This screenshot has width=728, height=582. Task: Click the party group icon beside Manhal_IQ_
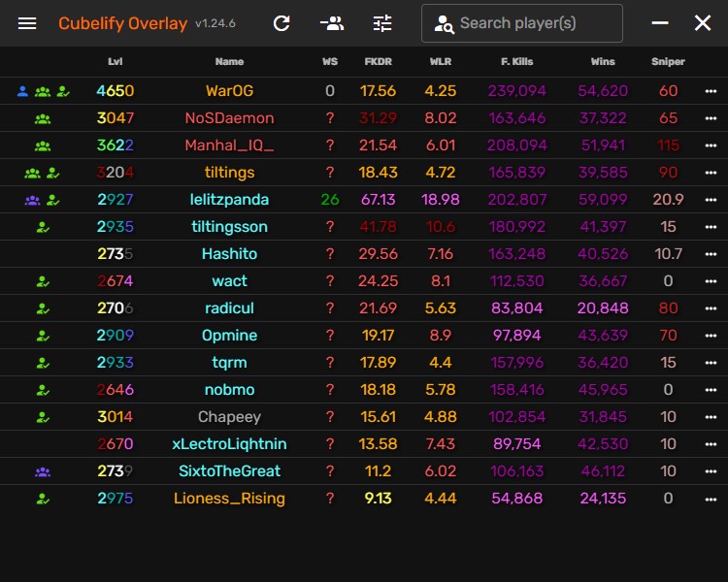pos(43,146)
